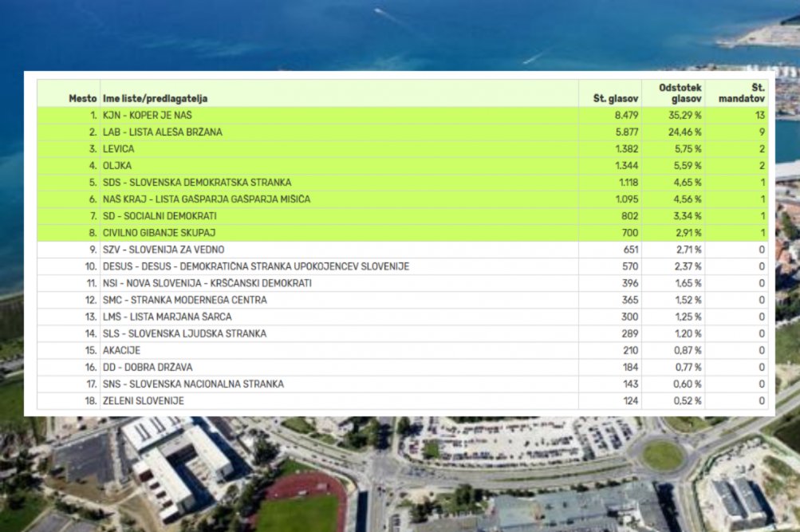Click 'DD - DOBRA DRŽAVA' entry
800x532 pixels.
click(x=148, y=368)
